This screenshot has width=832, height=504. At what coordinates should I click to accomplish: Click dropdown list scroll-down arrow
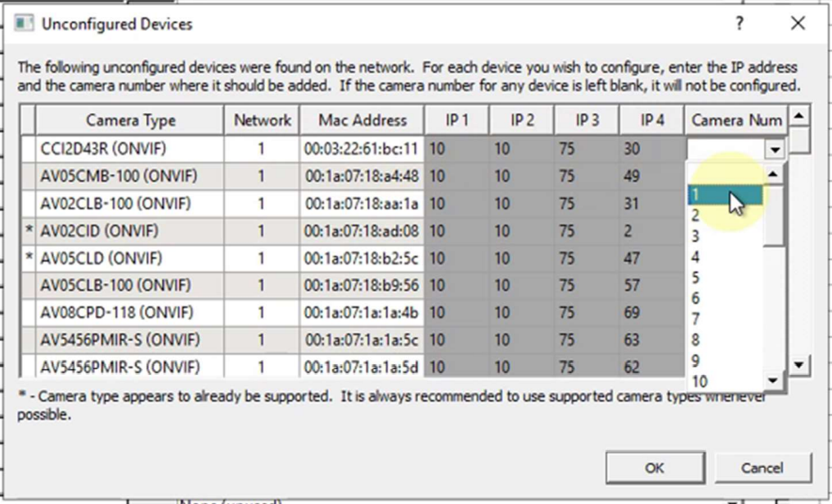(x=773, y=380)
